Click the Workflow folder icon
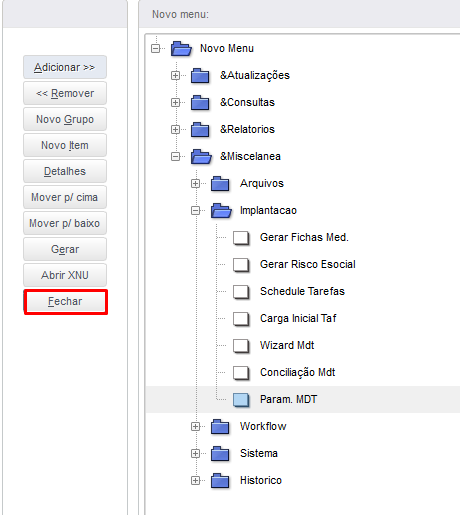460x515 pixels. [220, 426]
